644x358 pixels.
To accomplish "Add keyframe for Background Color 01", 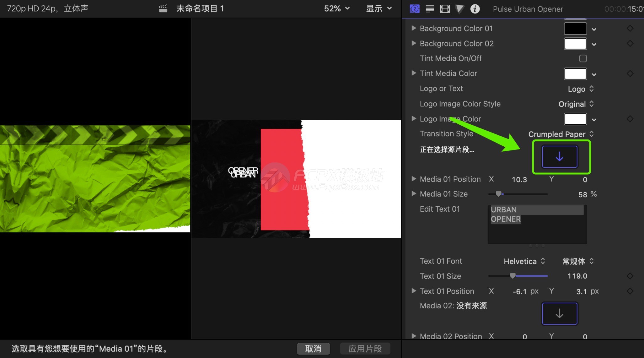I will (x=630, y=29).
